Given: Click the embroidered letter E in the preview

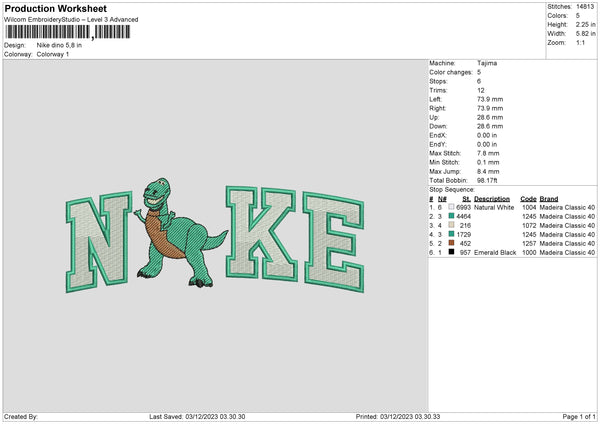Looking at the screenshot, I should pos(333,242).
